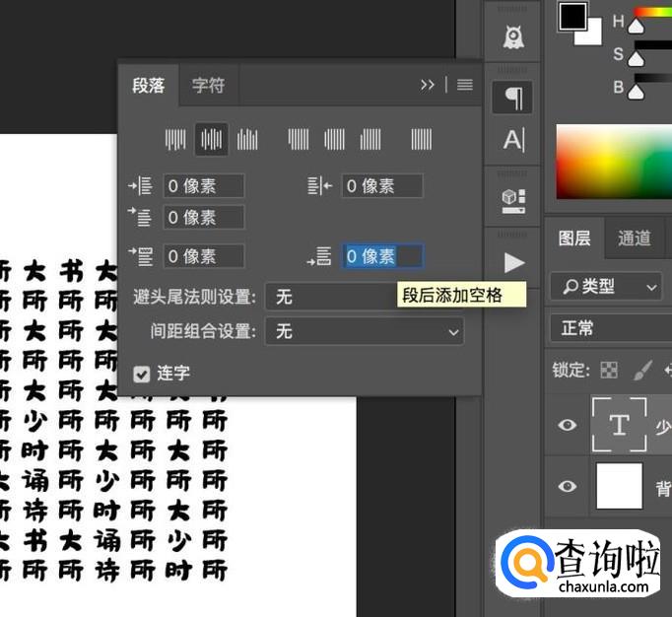Click the white background color swatch
The height and width of the screenshot is (617, 672).
pyautogui.click(x=593, y=35)
